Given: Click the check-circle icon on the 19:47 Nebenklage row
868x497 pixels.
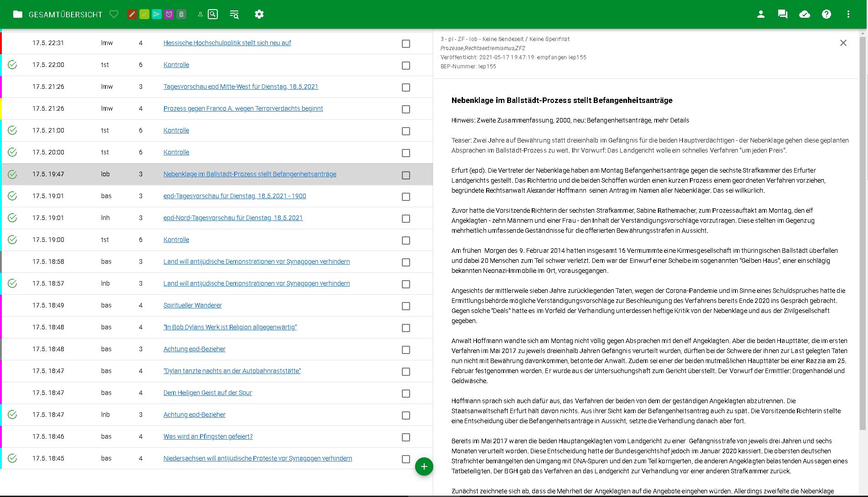Looking at the screenshot, I should (x=12, y=174).
